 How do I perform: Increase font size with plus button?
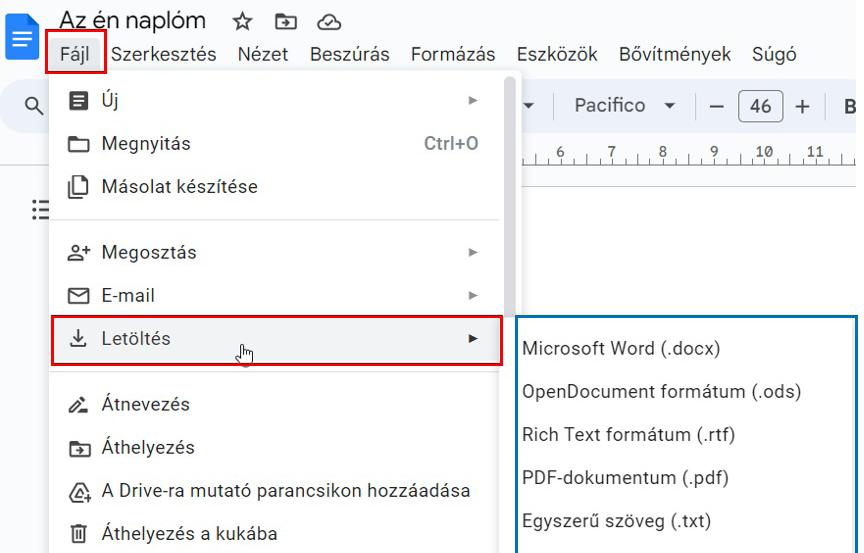[x=803, y=106]
